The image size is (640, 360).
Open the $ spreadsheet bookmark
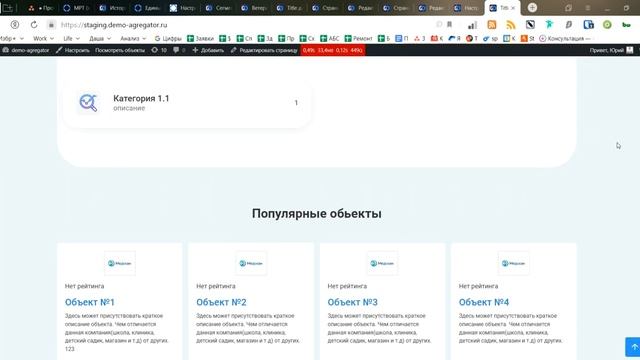pyautogui.click(x=225, y=38)
